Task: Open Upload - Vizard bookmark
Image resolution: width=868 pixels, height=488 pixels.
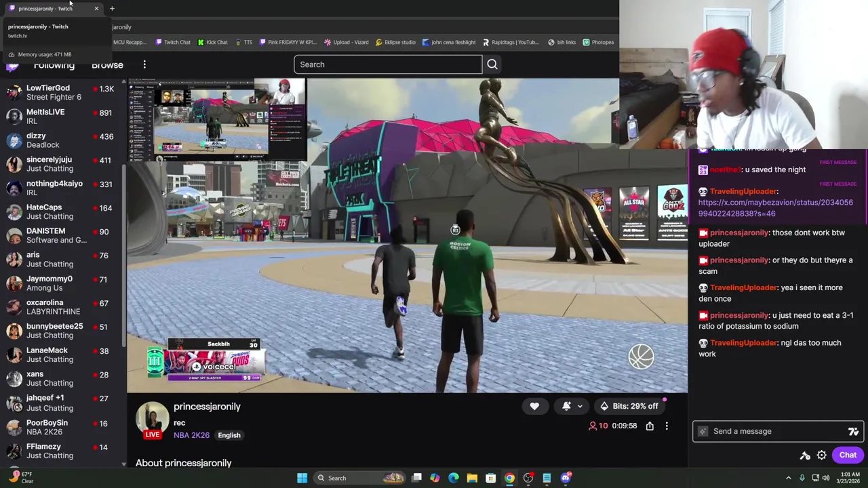Action: click(x=346, y=42)
